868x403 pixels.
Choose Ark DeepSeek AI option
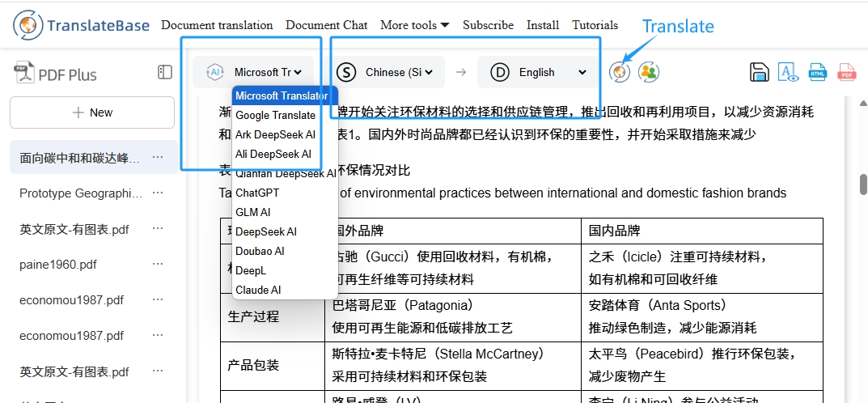click(x=285, y=134)
